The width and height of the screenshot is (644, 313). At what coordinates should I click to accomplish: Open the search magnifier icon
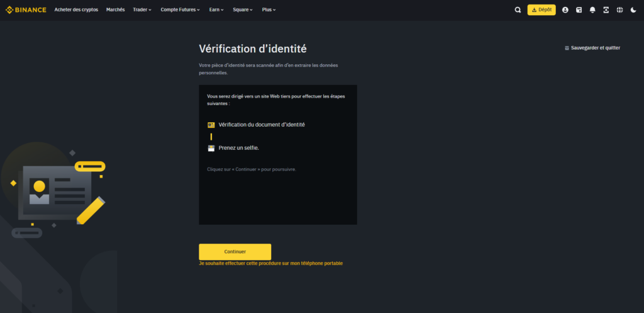point(518,10)
